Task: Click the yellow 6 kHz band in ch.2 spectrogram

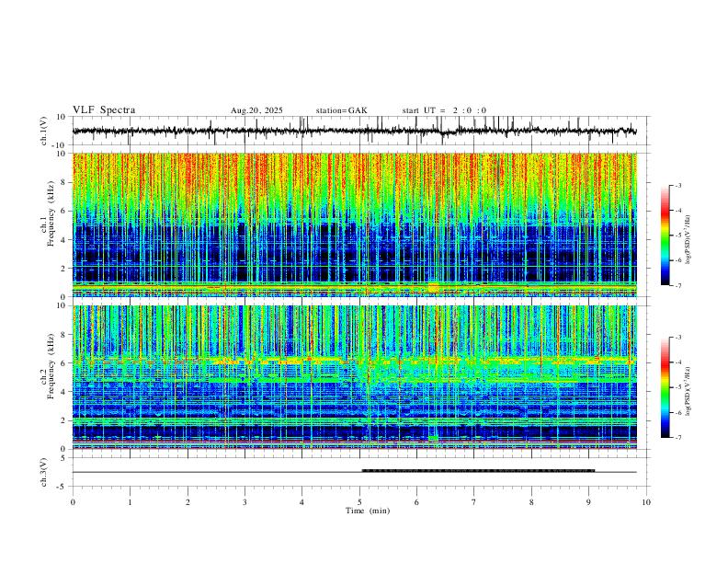Action: (354, 360)
